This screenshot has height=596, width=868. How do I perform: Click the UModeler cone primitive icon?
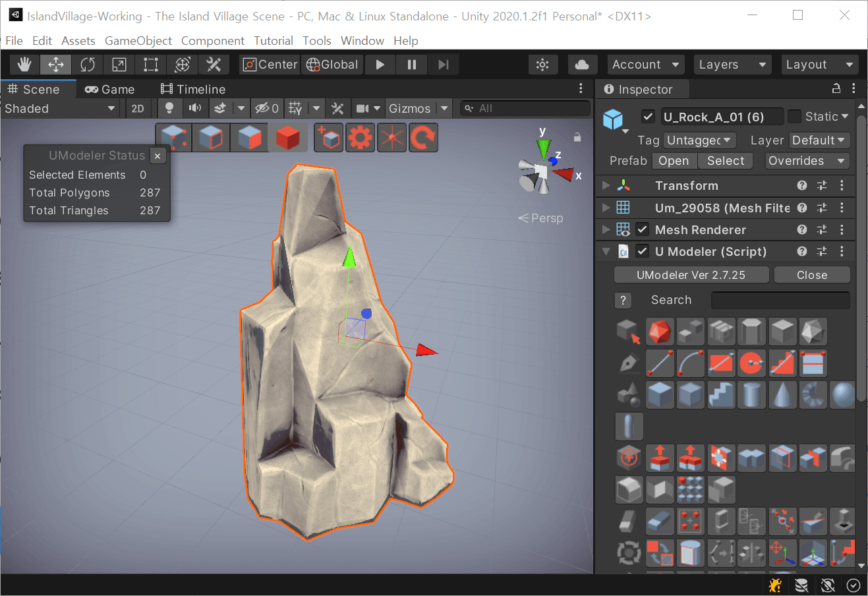[782, 395]
